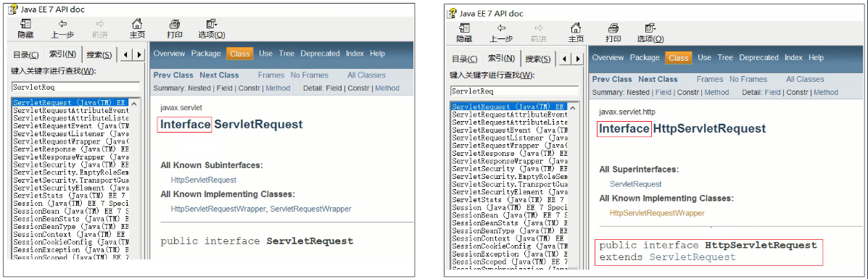The image size is (868, 279).
Task: Click Next Class link in right window
Action: [658, 79]
